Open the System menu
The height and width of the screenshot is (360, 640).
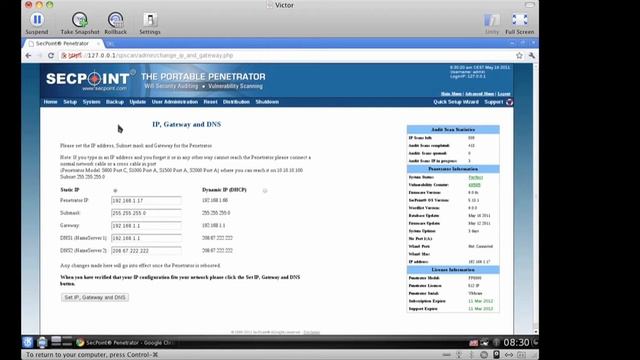[x=91, y=102]
